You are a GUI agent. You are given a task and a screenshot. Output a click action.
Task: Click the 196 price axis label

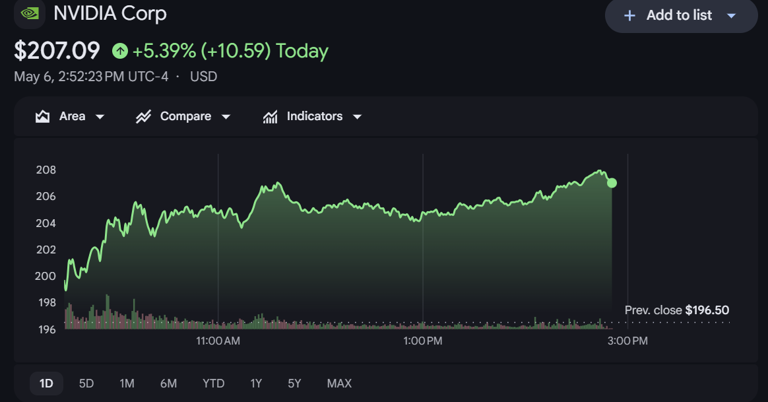pyautogui.click(x=47, y=330)
